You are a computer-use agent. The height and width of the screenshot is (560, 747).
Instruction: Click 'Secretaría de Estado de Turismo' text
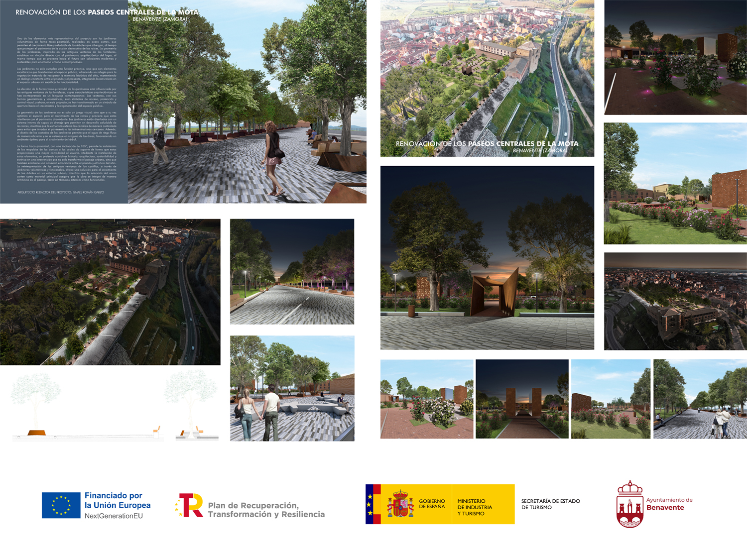pos(550,504)
